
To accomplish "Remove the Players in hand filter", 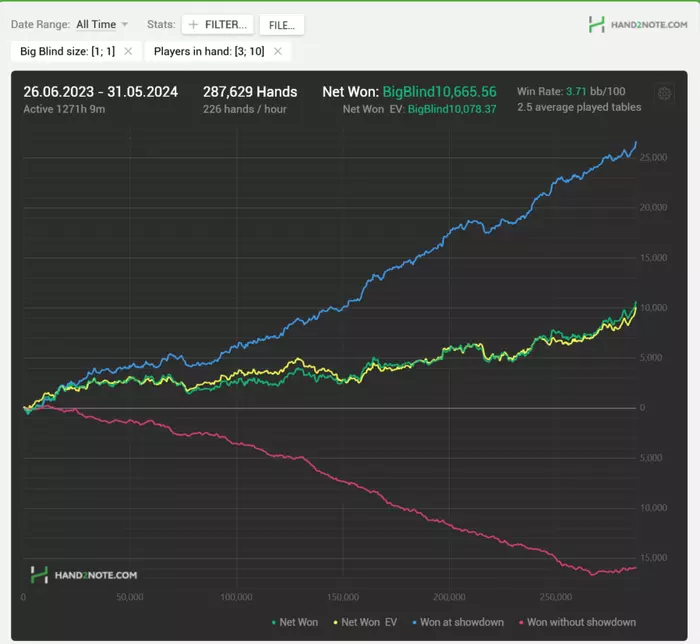I will (x=278, y=51).
